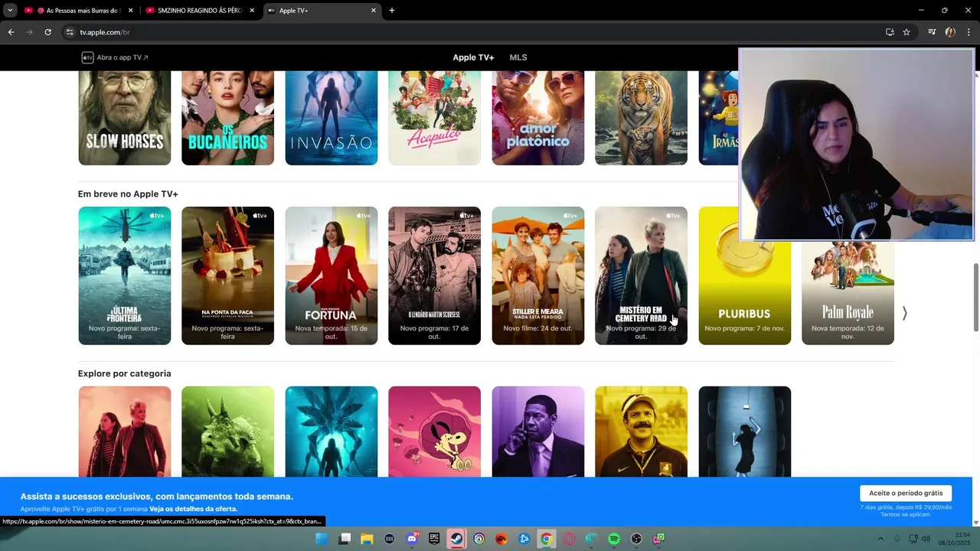
Task: Open the Acapulco poster
Action: tap(434, 118)
